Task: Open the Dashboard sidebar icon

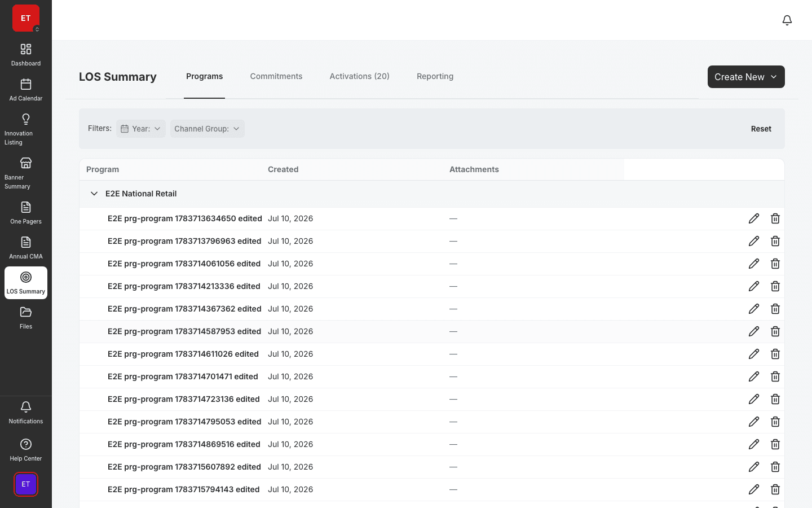Action: pos(26,55)
